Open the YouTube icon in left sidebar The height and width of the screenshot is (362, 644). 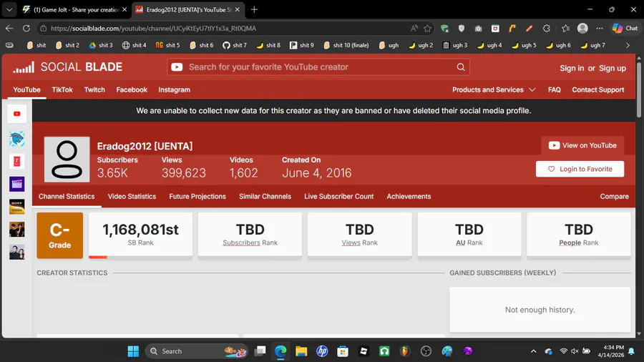pyautogui.click(x=17, y=114)
